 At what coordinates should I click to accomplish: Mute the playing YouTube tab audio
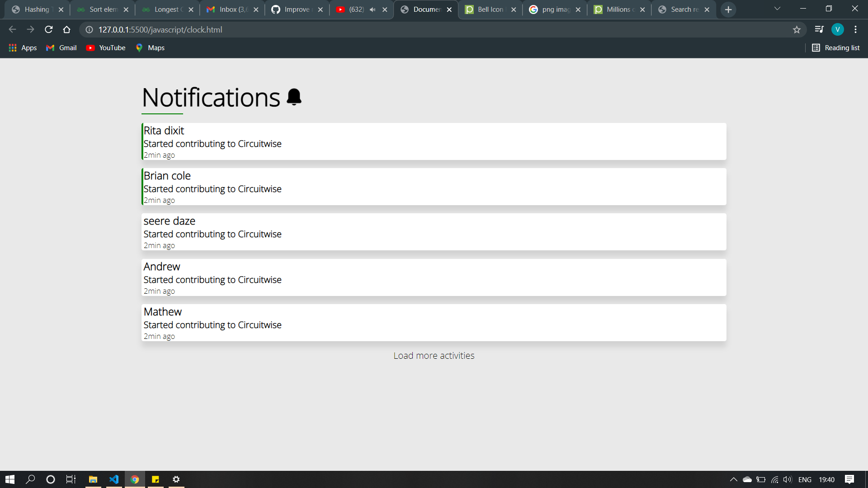372,9
